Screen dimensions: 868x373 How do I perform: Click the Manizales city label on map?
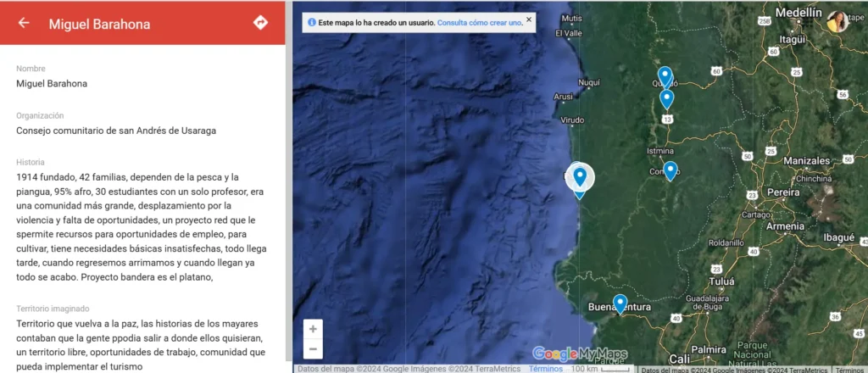(806, 160)
